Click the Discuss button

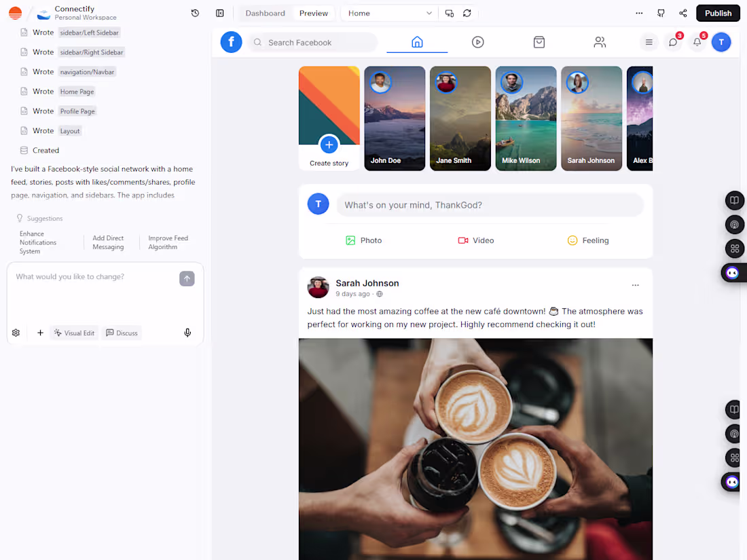point(122,333)
